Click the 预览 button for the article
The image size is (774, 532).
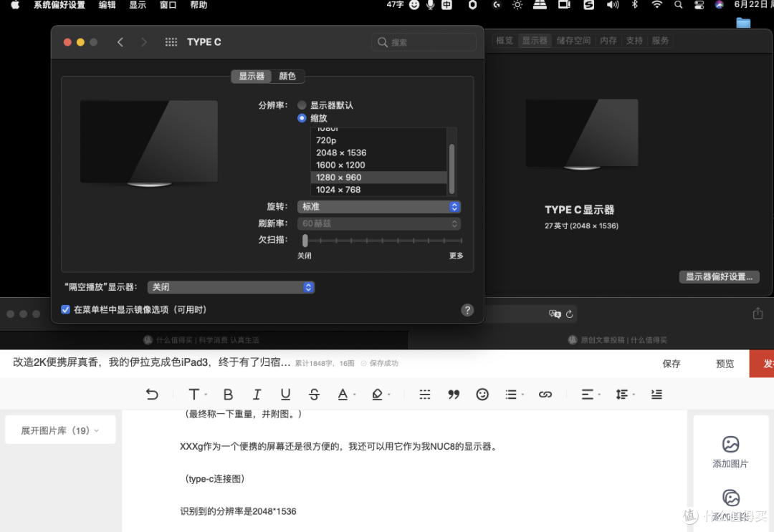(x=725, y=363)
